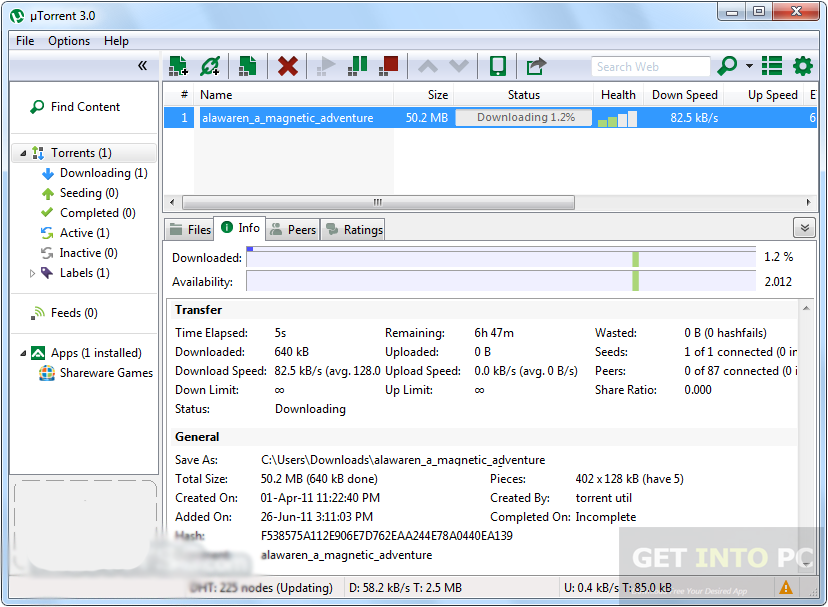Select Seeding (0) category
This screenshot has height=607, width=828.
[80, 193]
